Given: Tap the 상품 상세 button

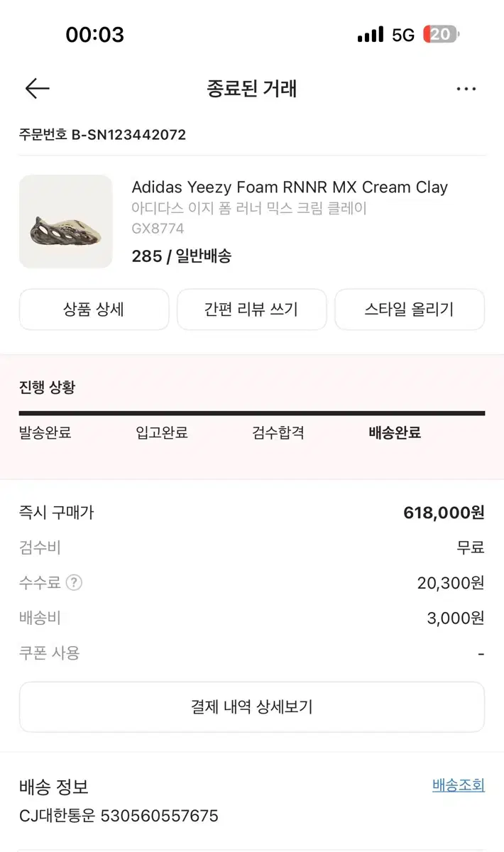Looking at the screenshot, I should tap(94, 310).
